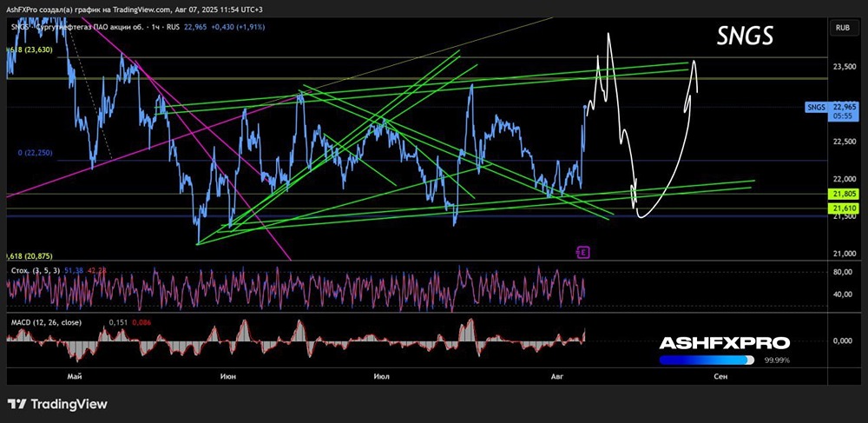Image resolution: width=868 pixels, height=423 pixels.
Task: Click the Июн month label on time axis
Action: point(227,376)
